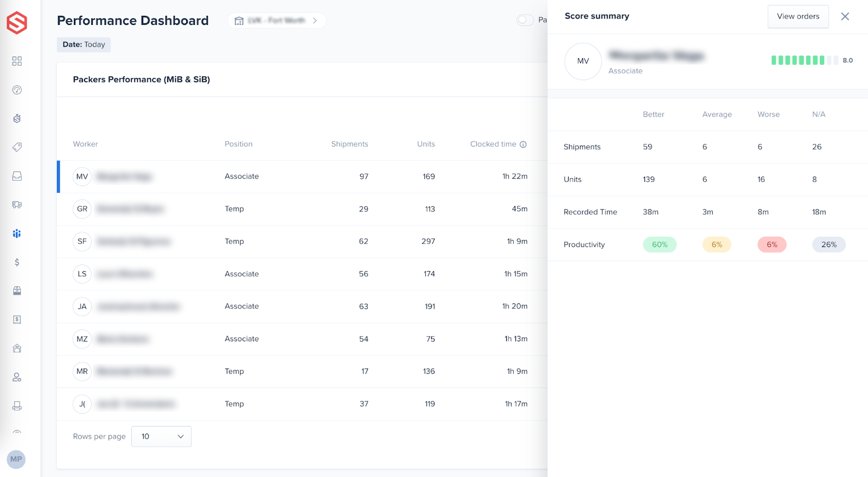868x477 pixels.
Task: Click the Packers Performance (MiB & SiB) heading
Action: [x=142, y=80]
